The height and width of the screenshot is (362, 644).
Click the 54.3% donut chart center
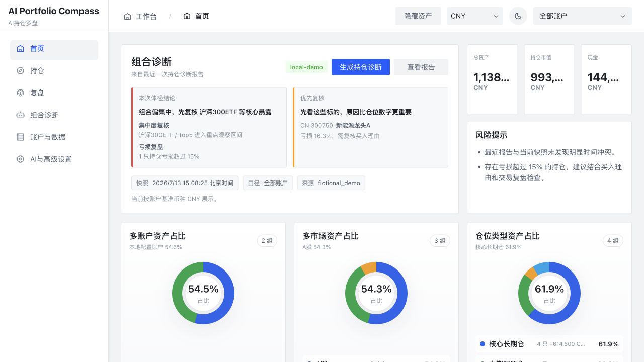(x=376, y=293)
